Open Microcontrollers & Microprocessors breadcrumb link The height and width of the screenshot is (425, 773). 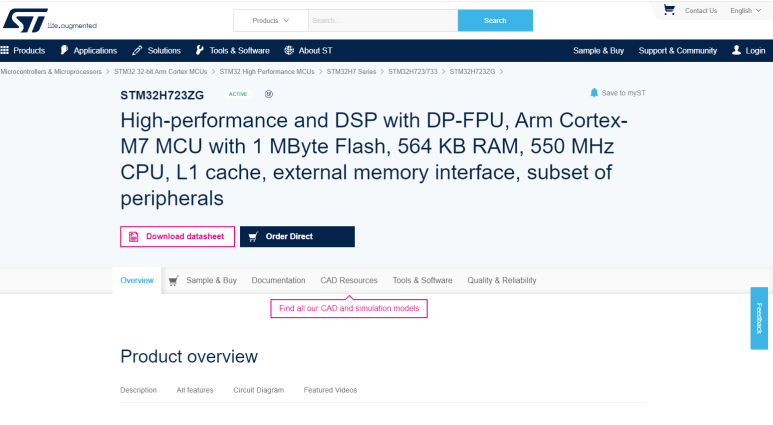point(51,72)
